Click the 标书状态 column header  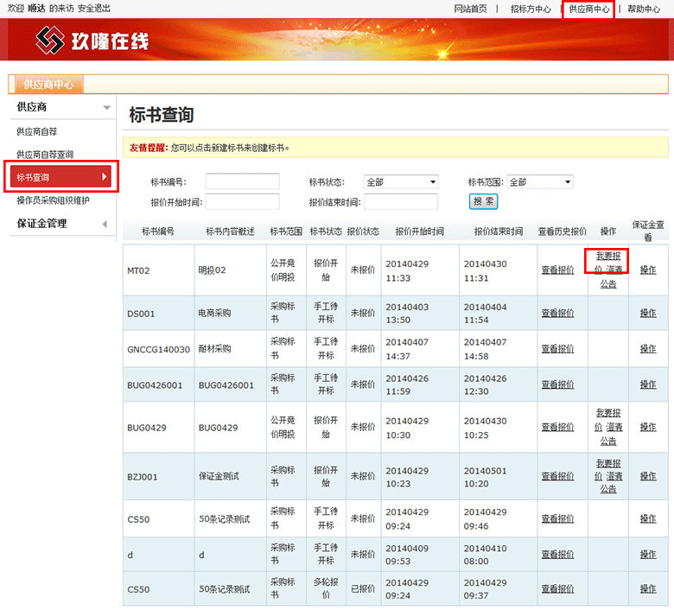click(326, 232)
